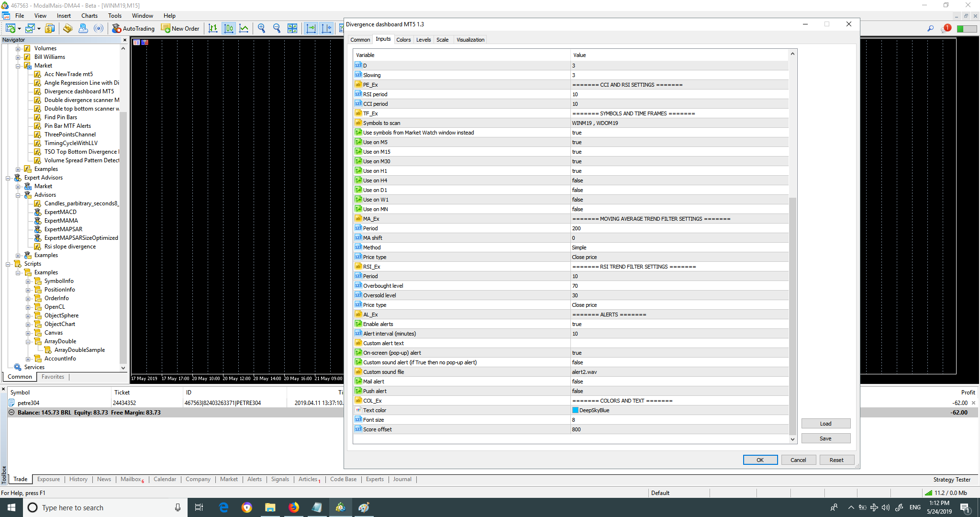Image resolution: width=980 pixels, height=517 pixels.
Task: Click the Zoom out magnifier icon
Action: point(277,29)
